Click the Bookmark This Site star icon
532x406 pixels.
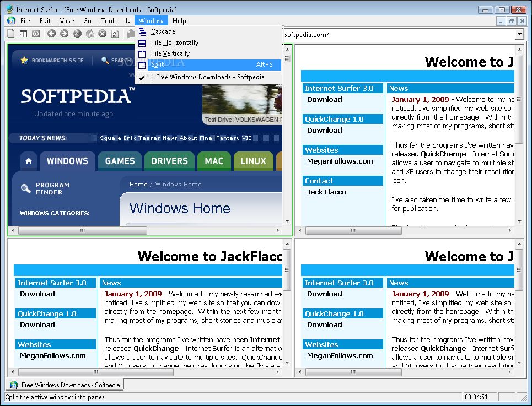pos(24,61)
